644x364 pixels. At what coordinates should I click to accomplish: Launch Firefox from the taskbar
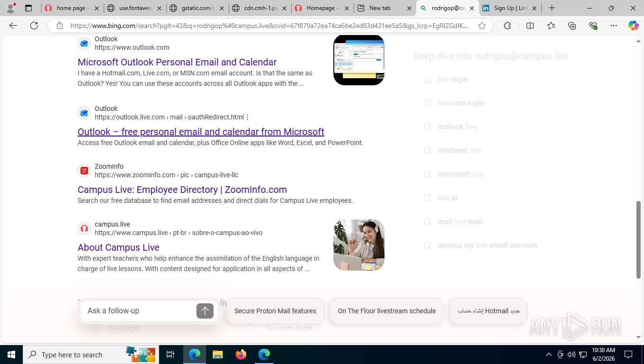click(241, 355)
